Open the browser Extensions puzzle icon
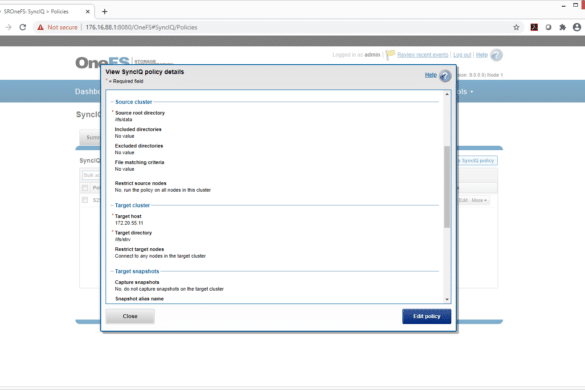 [562, 27]
